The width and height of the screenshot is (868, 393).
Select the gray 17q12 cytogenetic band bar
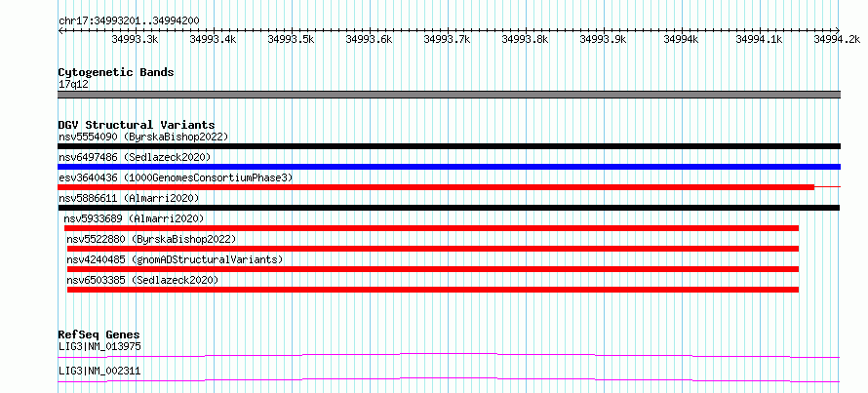[449, 95]
